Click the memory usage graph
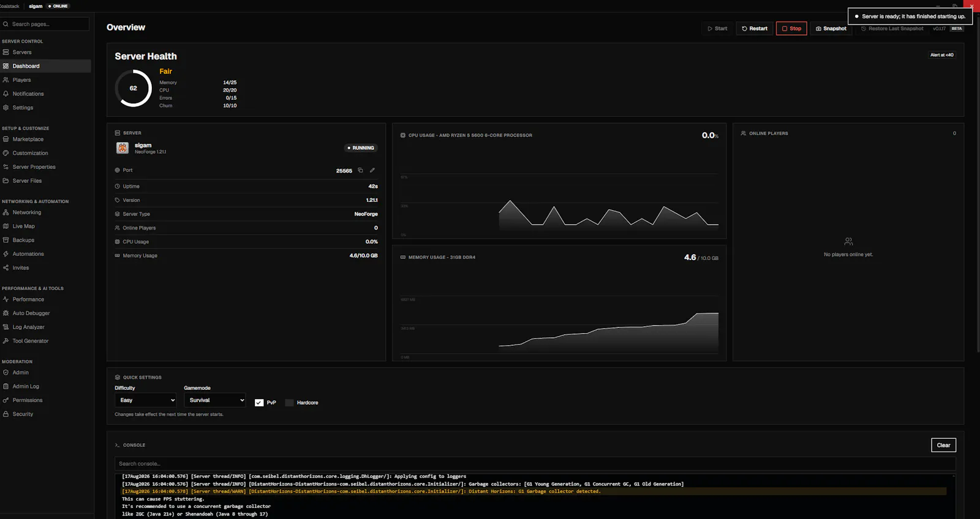980x519 pixels. [x=559, y=327]
